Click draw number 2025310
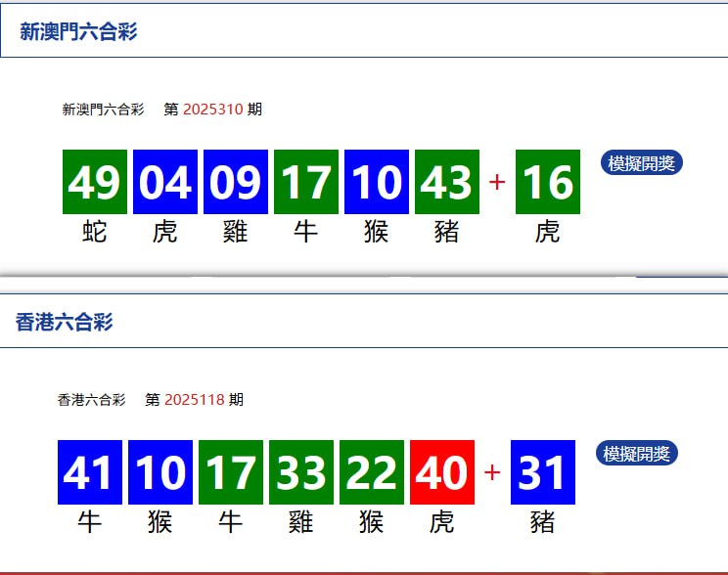This screenshot has height=575, width=728. pyautogui.click(x=213, y=110)
